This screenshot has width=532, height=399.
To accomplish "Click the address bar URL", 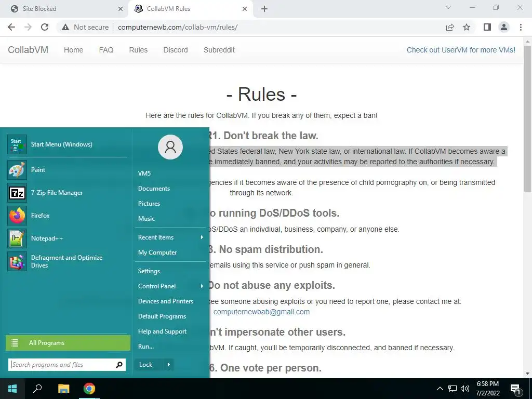I will [x=178, y=27].
